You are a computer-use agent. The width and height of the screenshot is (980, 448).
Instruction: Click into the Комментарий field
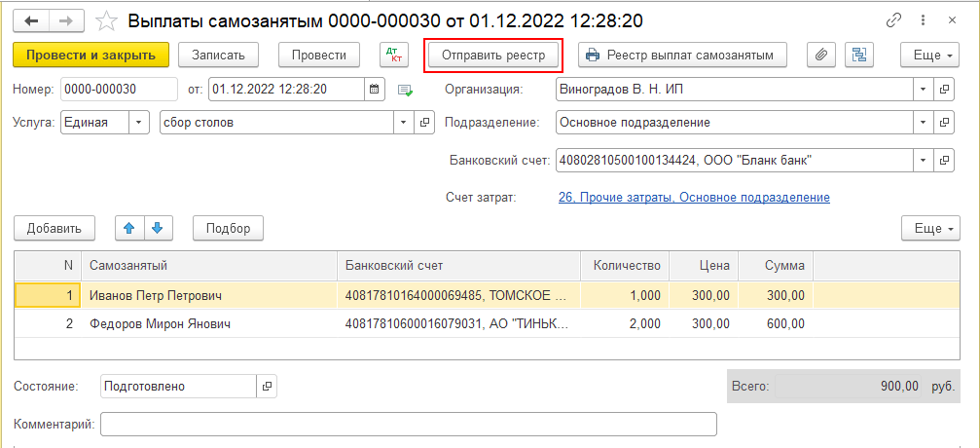(409, 424)
